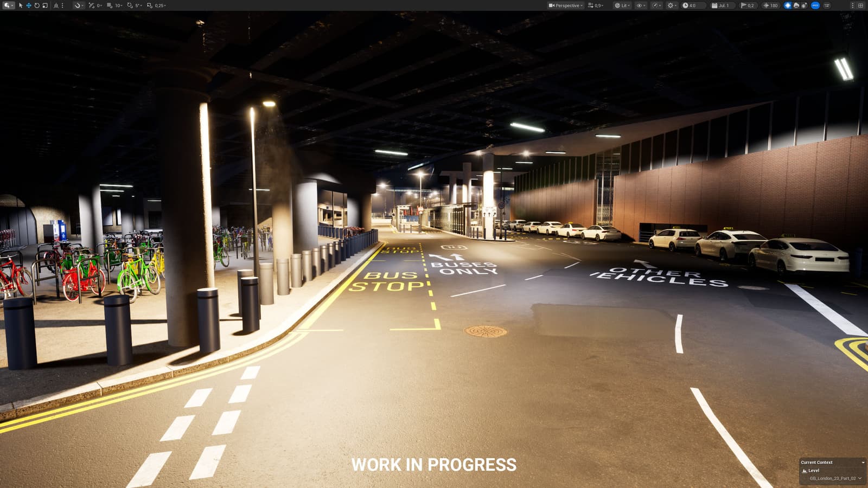This screenshot has height=488, width=868.
Task: Click the cloud weather icon
Action: point(796,5)
